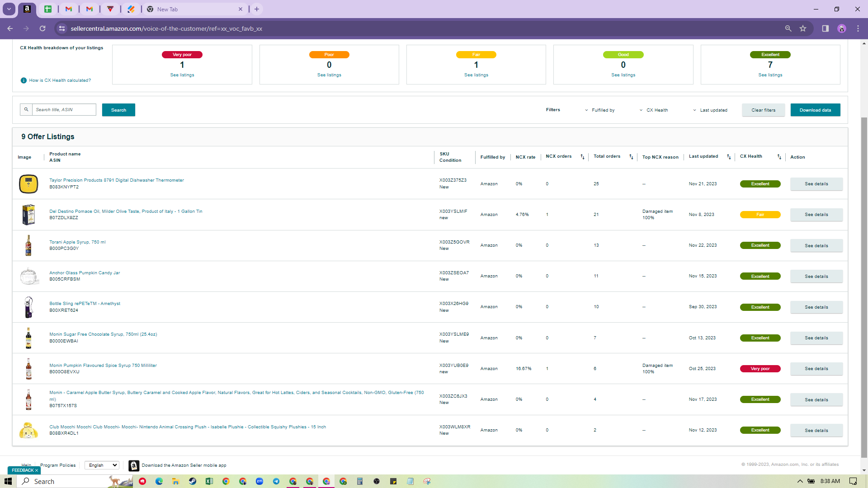The image size is (868, 488).
Task: See listings under Fair
Action: (476, 75)
